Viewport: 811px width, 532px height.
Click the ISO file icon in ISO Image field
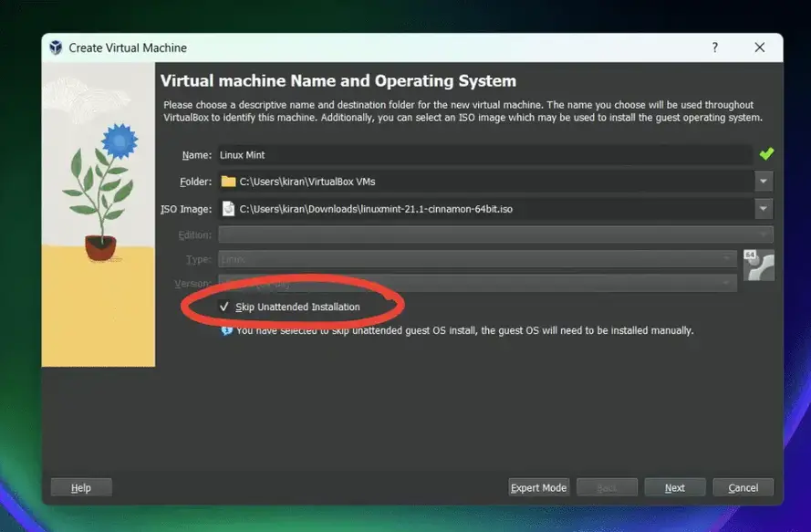point(228,209)
